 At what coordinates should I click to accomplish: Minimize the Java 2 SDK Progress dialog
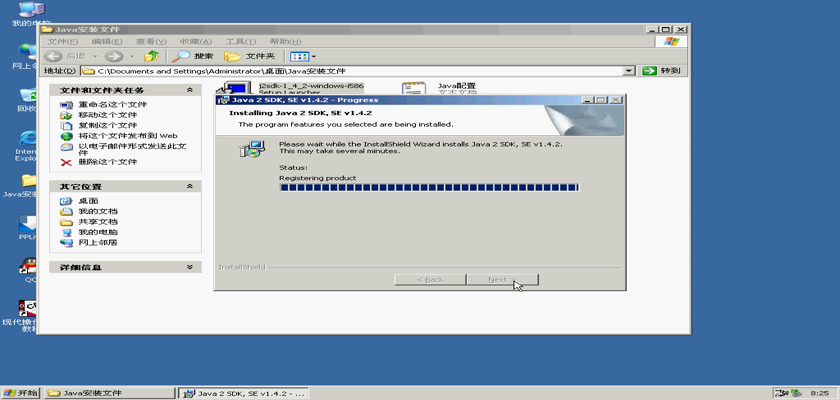(x=588, y=100)
